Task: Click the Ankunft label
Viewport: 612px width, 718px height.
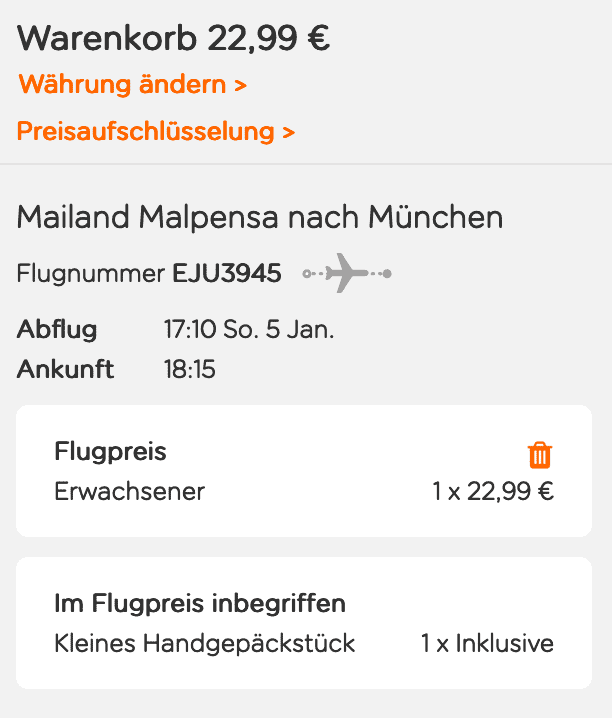Action: click(65, 370)
